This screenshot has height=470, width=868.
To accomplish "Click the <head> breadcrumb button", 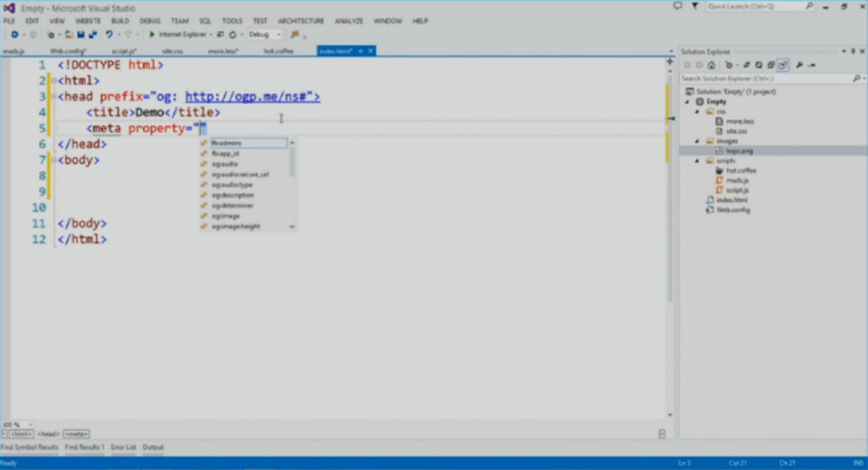I will click(48, 434).
